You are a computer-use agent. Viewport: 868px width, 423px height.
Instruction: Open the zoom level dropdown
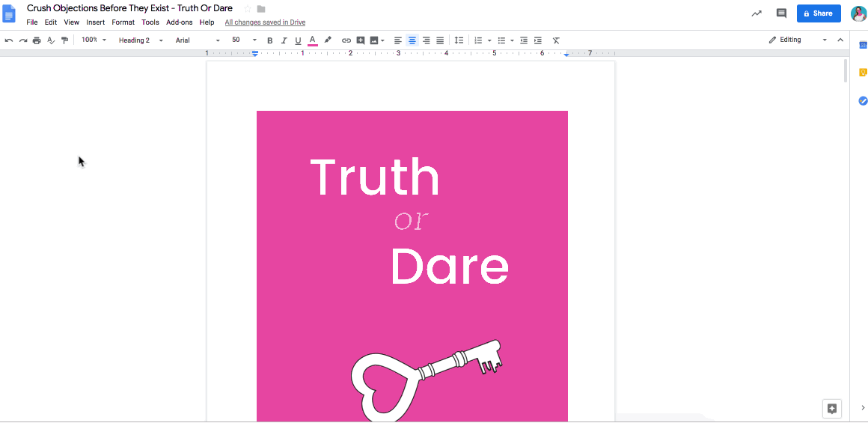click(x=94, y=40)
